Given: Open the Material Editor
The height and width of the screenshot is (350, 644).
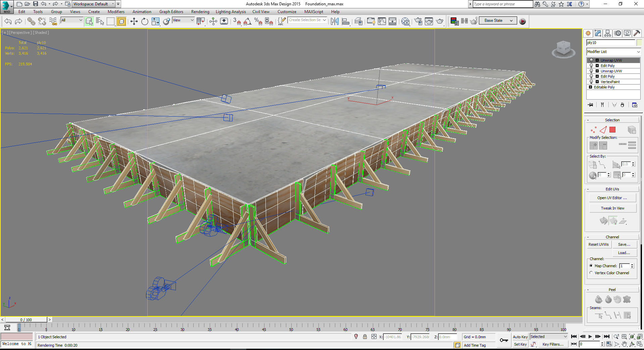Looking at the screenshot, I should click(405, 21).
